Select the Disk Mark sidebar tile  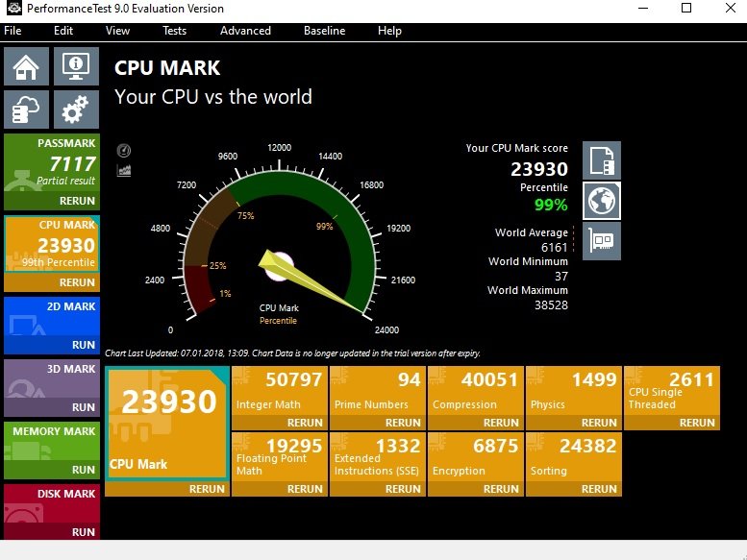[52, 504]
